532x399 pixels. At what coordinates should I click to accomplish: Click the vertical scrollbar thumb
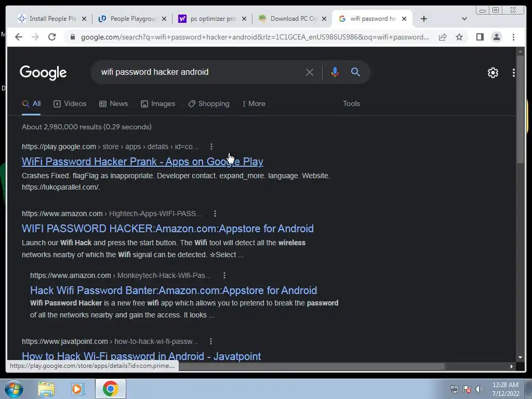point(520,110)
